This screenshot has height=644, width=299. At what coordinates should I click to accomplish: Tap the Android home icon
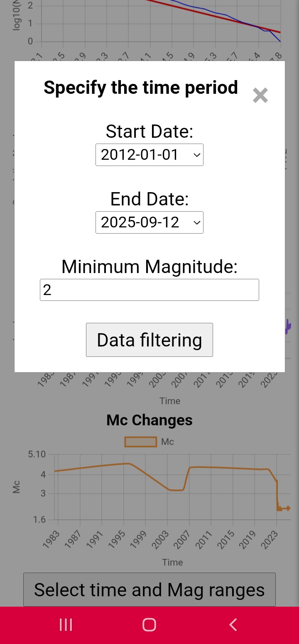coord(149,625)
